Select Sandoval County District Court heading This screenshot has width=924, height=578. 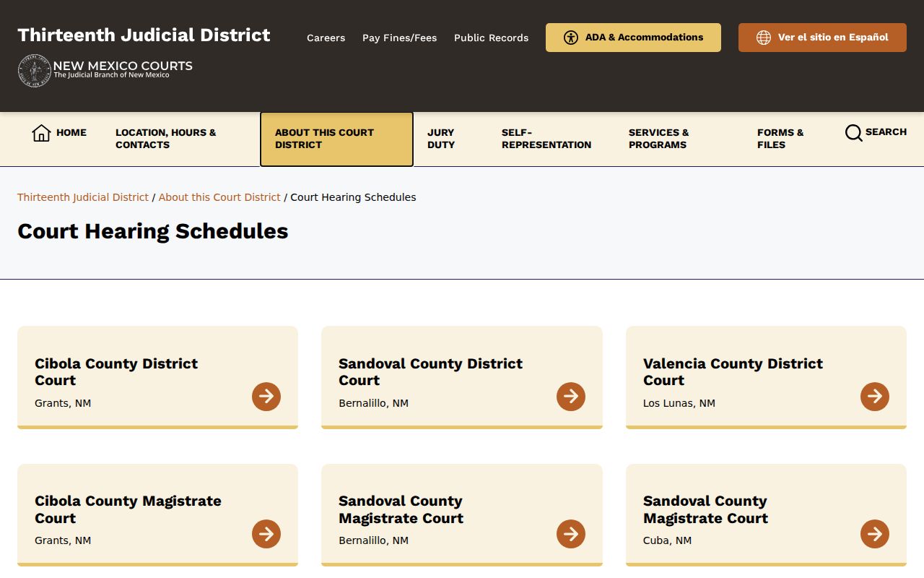tap(430, 371)
